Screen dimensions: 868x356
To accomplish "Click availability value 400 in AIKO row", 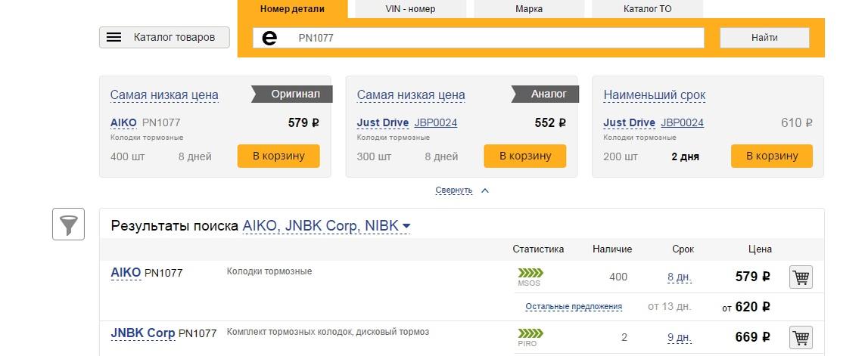I will [618, 277].
